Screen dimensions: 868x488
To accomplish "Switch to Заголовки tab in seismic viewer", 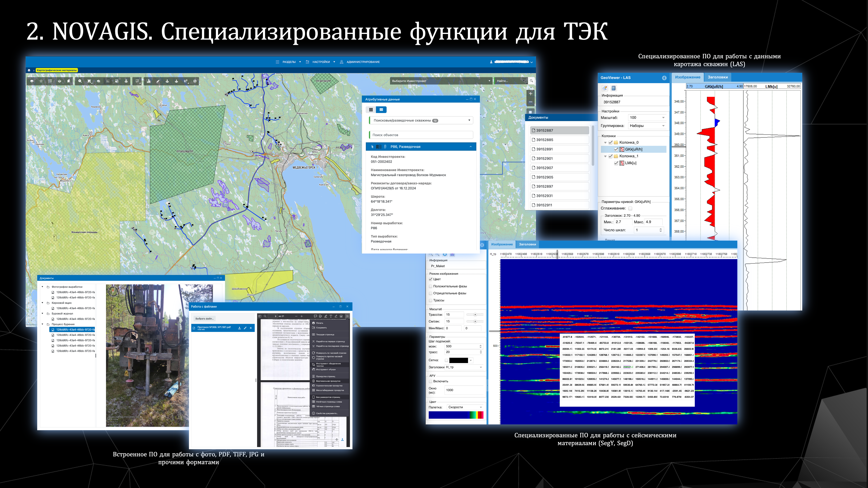I will point(527,245).
